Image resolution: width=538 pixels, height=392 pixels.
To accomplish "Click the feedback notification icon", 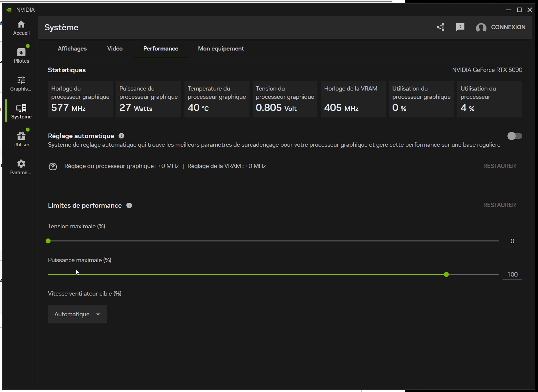I will (460, 27).
